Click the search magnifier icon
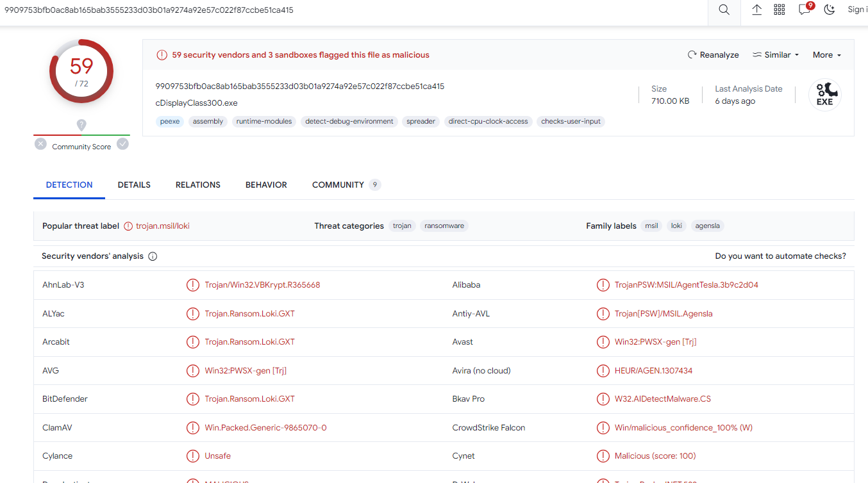This screenshot has height=483, width=868. click(x=724, y=10)
